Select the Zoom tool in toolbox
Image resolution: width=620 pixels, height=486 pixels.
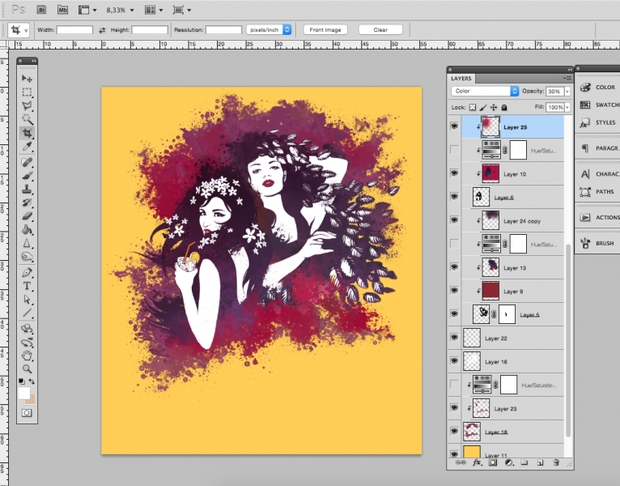tap(28, 368)
